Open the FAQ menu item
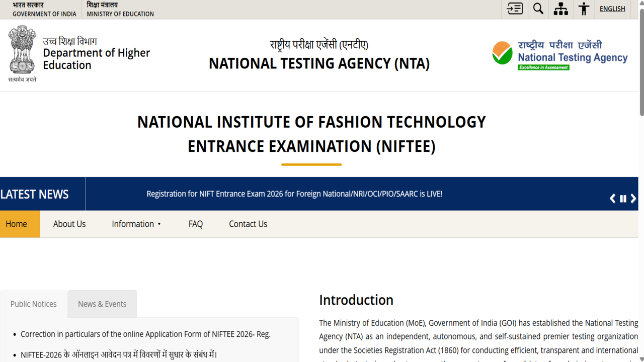644x362 pixels. [x=196, y=224]
